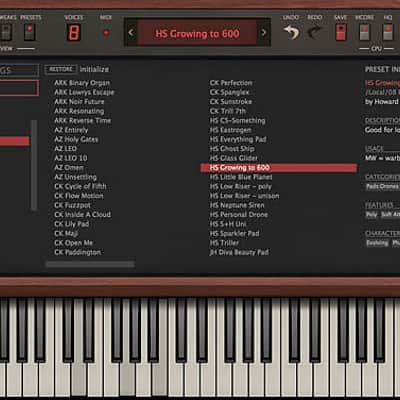
Task: Toggle the Multicore switch
Action: point(364,32)
